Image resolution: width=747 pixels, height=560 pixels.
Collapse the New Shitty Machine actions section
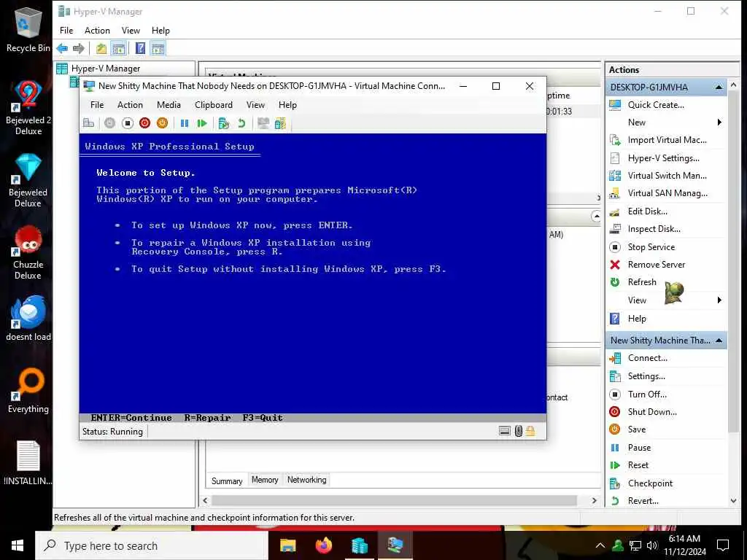click(x=719, y=341)
